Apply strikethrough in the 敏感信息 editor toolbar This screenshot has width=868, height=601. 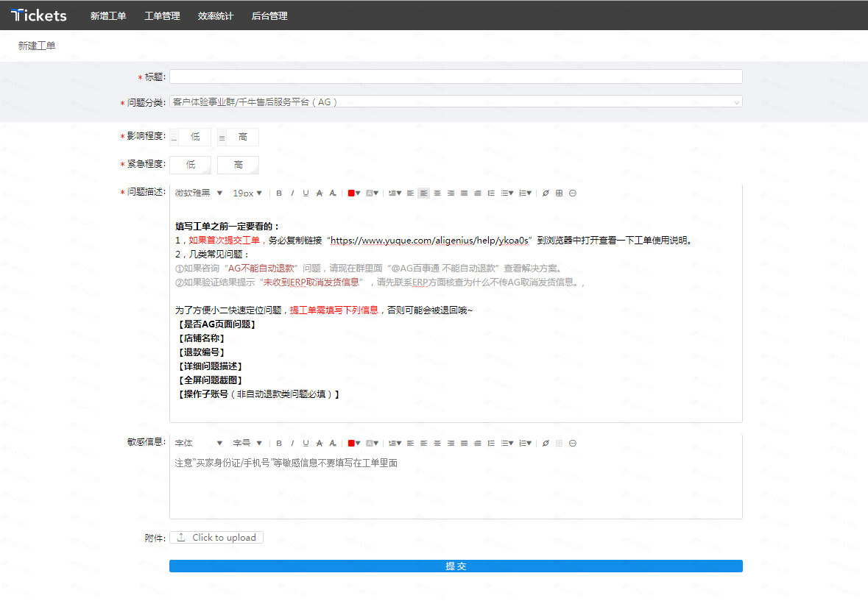320,443
